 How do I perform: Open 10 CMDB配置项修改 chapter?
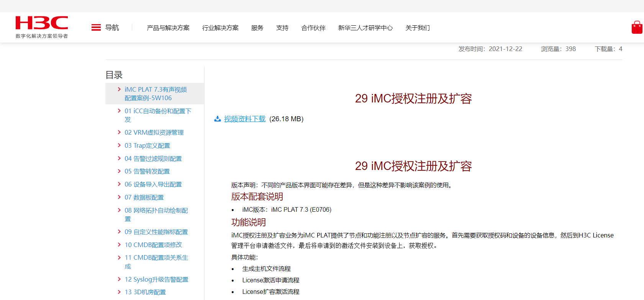[153, 245]
